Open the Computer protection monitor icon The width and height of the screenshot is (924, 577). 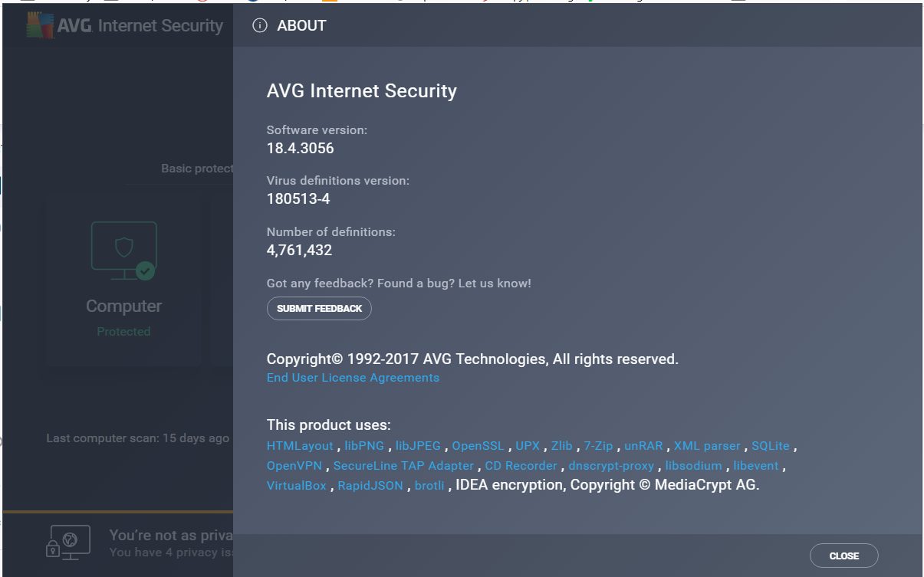click(x=124, y=251)
